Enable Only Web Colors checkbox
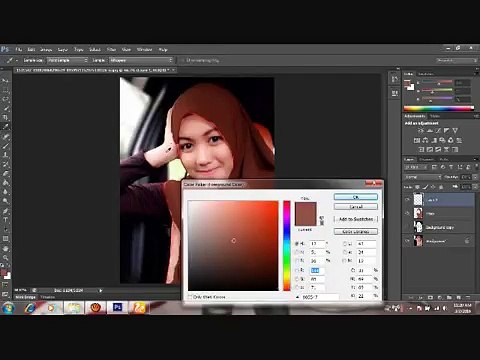 point(190,297)
